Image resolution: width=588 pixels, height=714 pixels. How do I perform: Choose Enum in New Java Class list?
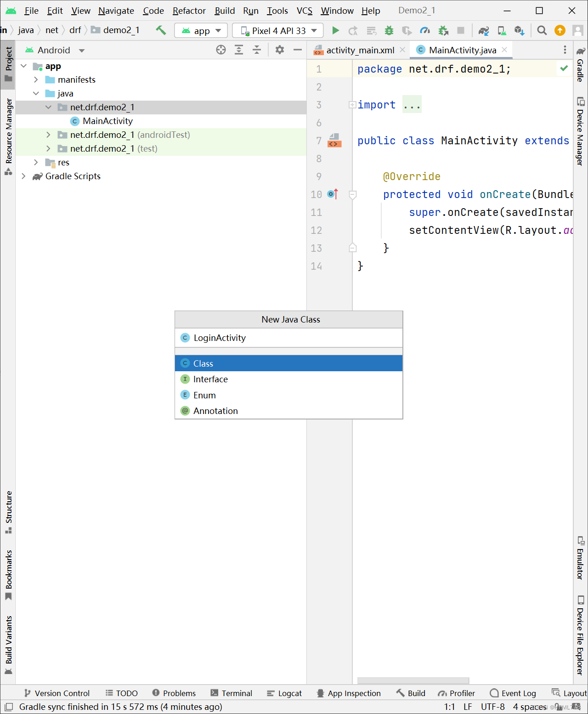(x=288, y=395)
